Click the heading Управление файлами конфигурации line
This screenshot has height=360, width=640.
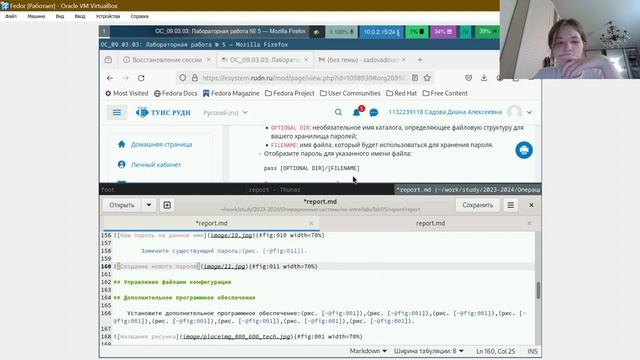pyautogui.click(x=172, y=282)
